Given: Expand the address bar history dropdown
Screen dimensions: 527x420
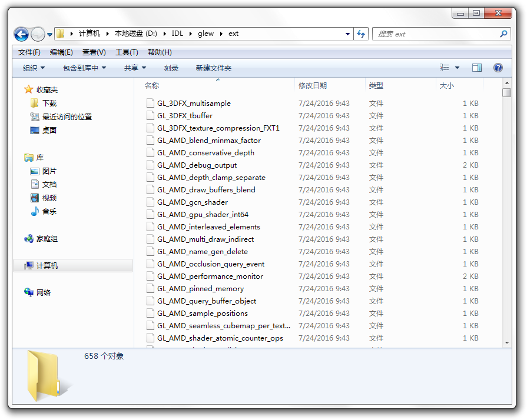Looking at the screenshot, I should (x=347, y=34).
